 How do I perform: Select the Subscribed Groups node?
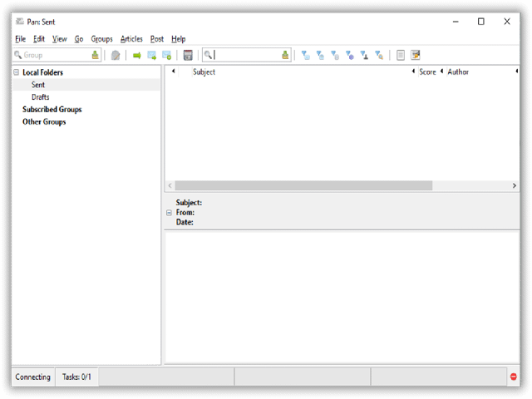pyautogui.click(x=52, y=109)
